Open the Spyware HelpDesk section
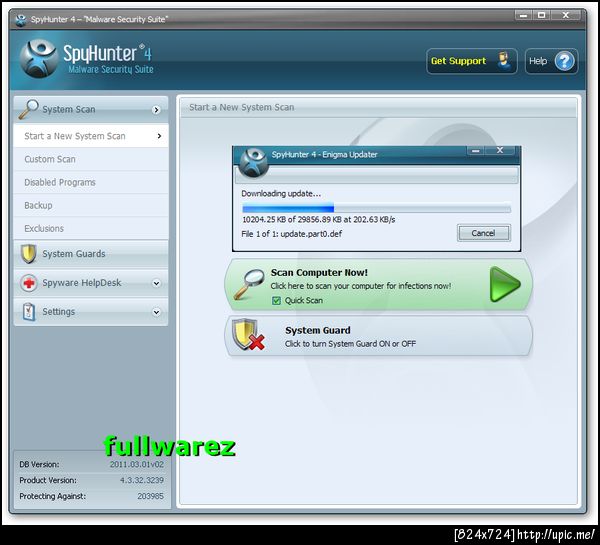 click(91, 283)
